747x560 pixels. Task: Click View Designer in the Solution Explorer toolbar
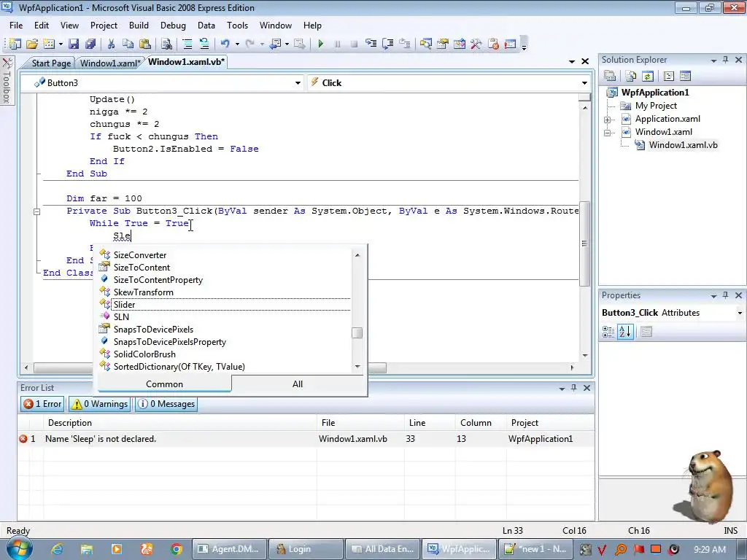click(x=685, y=76)
